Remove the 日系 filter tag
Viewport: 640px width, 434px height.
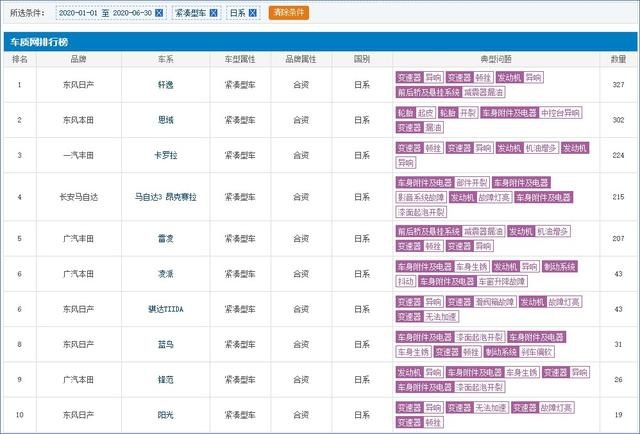253,13
